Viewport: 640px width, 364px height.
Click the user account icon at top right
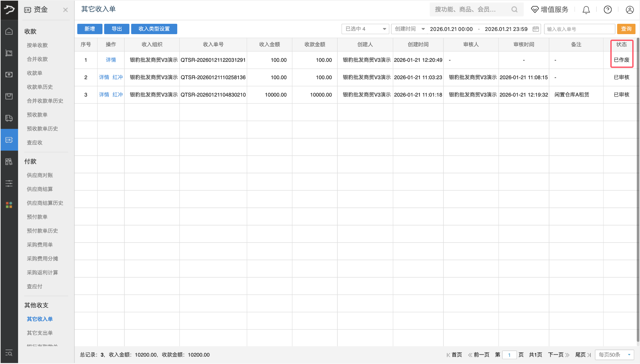(x=630, y=10)
